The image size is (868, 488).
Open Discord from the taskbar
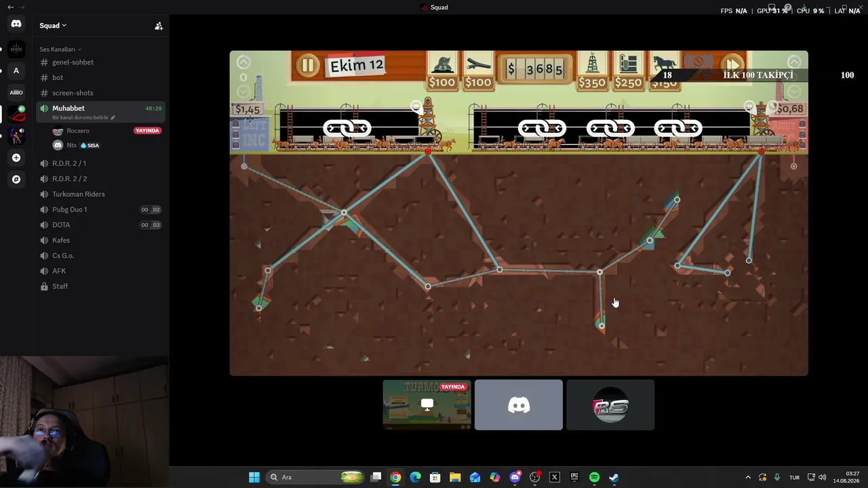tap(515, 477)
